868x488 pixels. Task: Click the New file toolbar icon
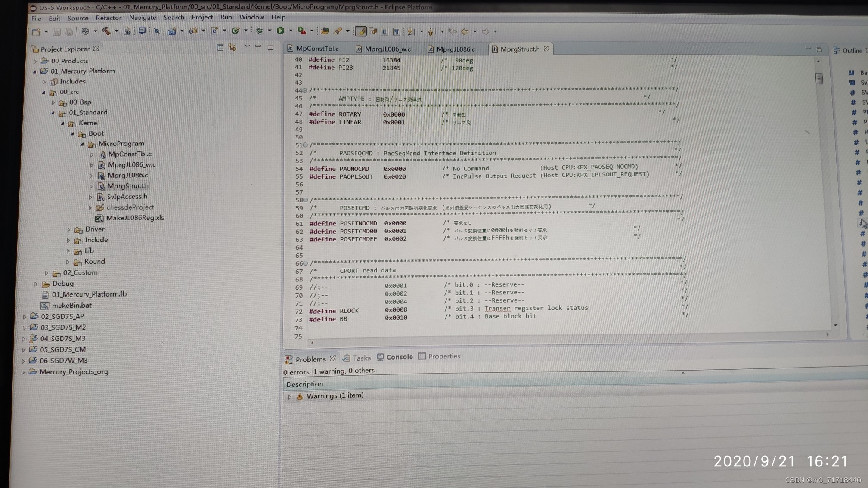click(x=36, y=31)
